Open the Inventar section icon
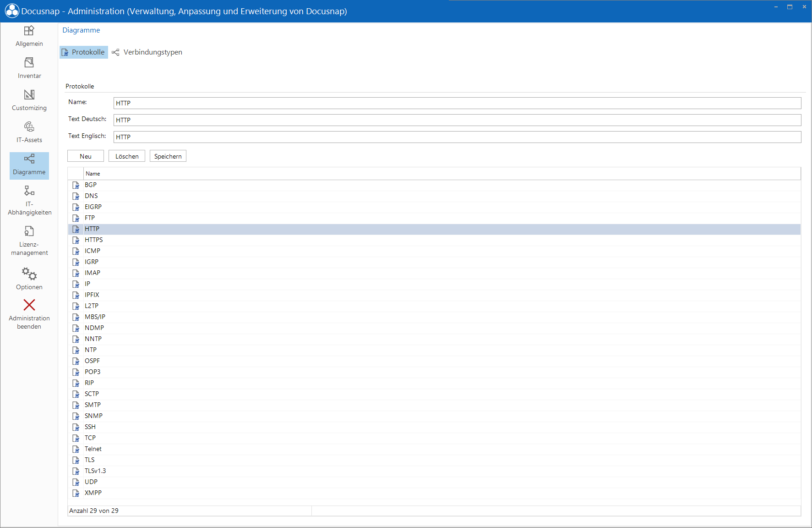This screenshot has height=528, width=812. pos(29,62)
